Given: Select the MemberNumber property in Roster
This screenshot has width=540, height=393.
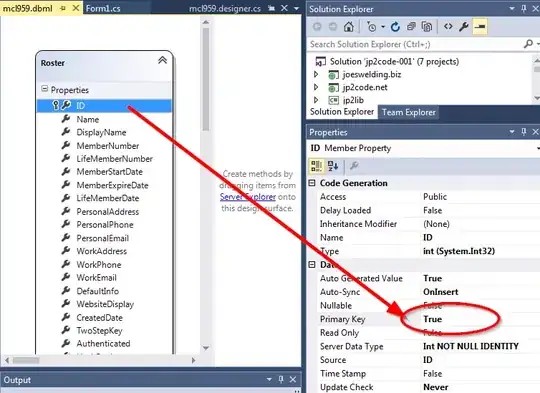Looking at the screenshot, I should click(x=108, y=146).
